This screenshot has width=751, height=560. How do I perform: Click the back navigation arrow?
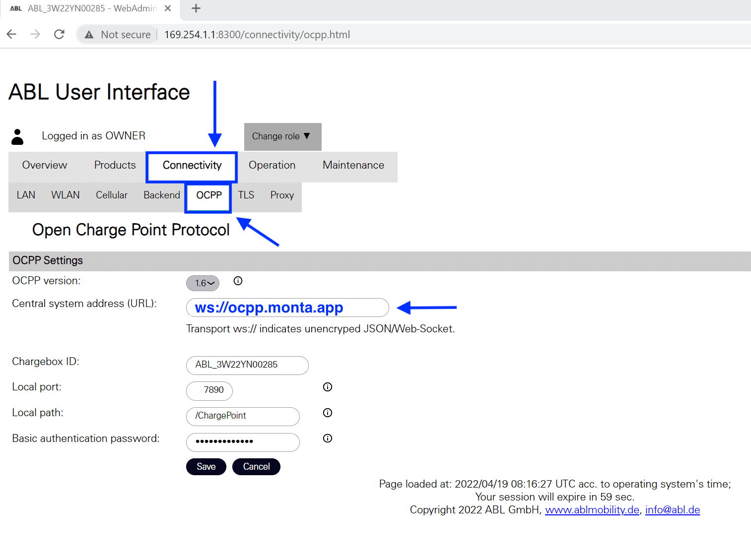point(11,34)
